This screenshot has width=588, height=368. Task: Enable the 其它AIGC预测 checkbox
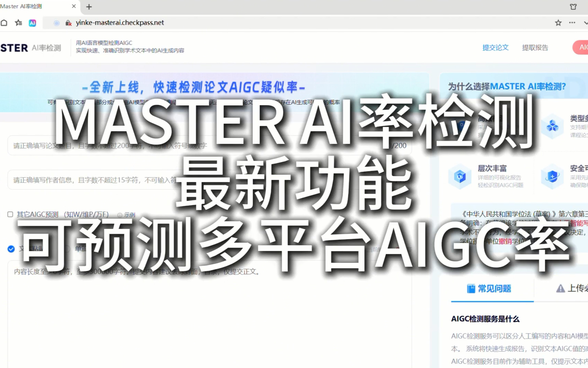coord(10,214)
